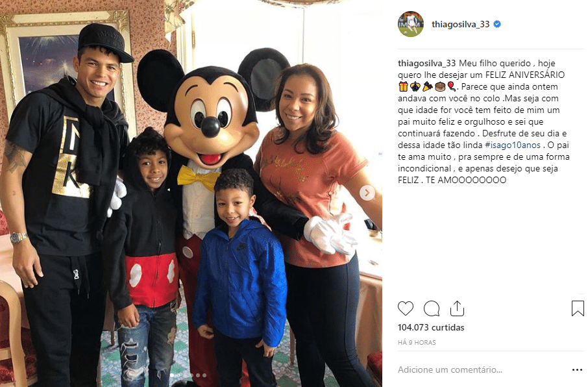Share the post using the upload arrow icon
The width and height of the screenshot is (588, 387).
457,308
